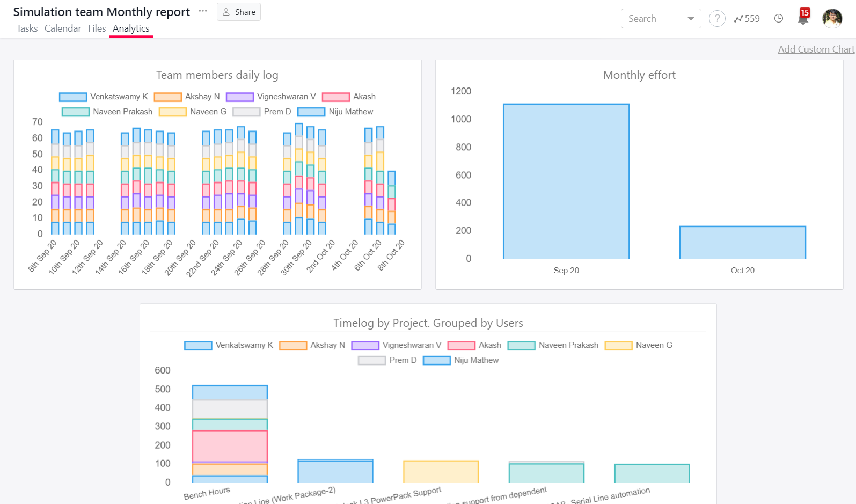This screenshot has height=504, width=856.
Task: Click Naveen G yellow swatch in Timelog legend
Action: 618,345
